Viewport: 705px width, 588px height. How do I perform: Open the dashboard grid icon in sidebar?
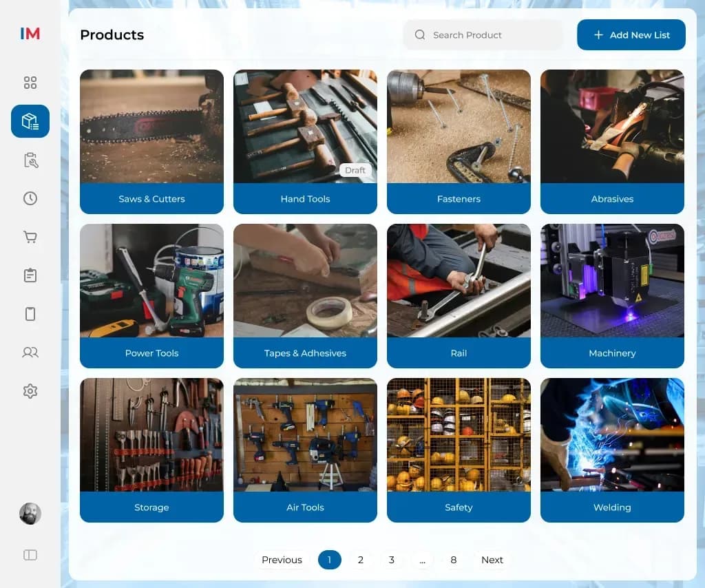pos(30,83)
